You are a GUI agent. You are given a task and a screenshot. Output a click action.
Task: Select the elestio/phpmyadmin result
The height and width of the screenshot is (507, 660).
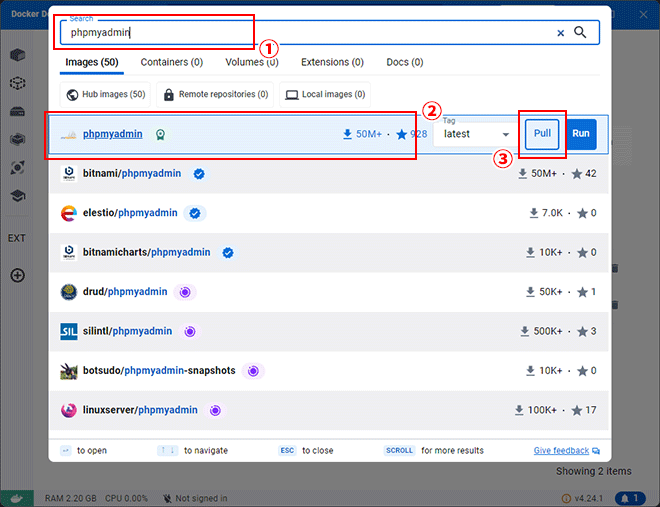tap(329, 213)
